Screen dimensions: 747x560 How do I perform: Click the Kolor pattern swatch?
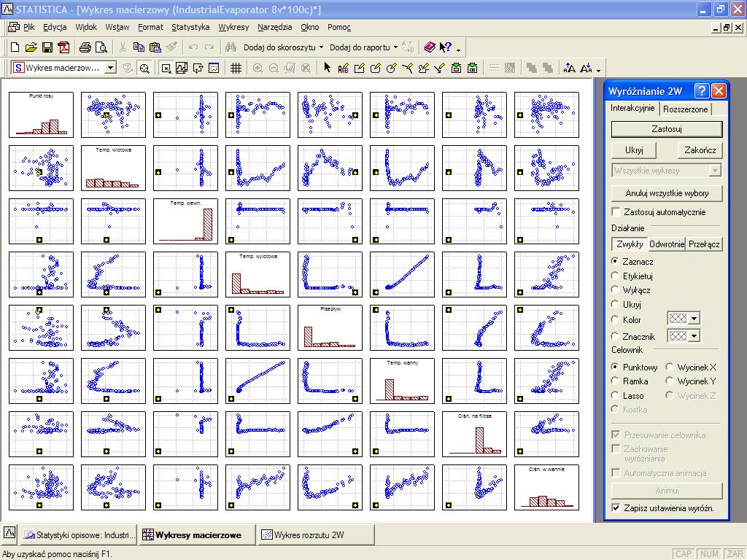pos(678,319)
